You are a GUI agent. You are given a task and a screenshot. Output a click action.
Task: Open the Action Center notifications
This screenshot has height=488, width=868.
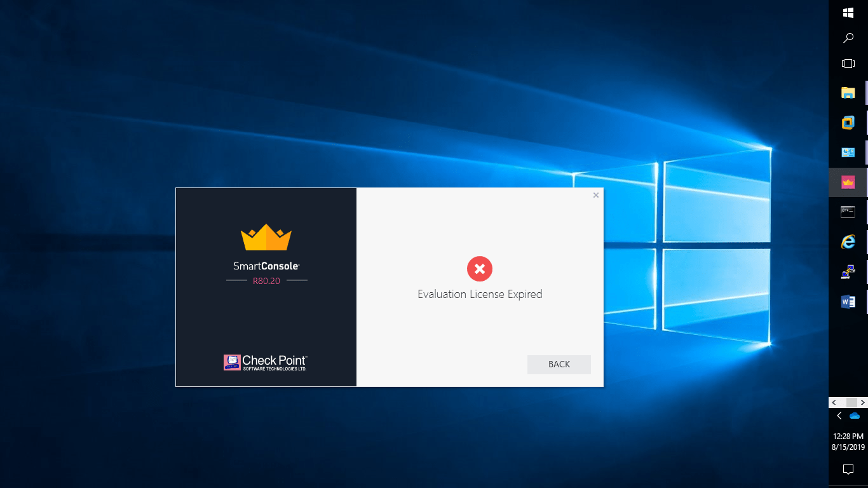pos(848,470)
